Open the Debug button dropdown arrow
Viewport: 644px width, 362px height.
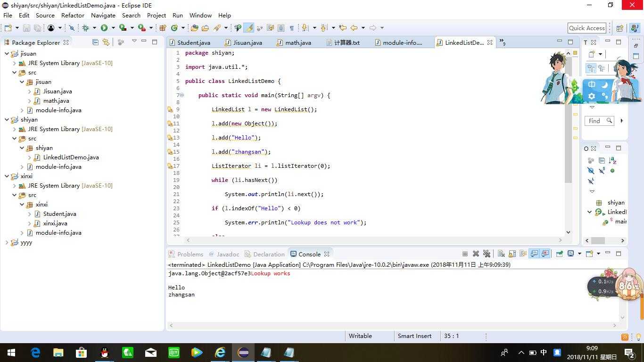[94, 28]
